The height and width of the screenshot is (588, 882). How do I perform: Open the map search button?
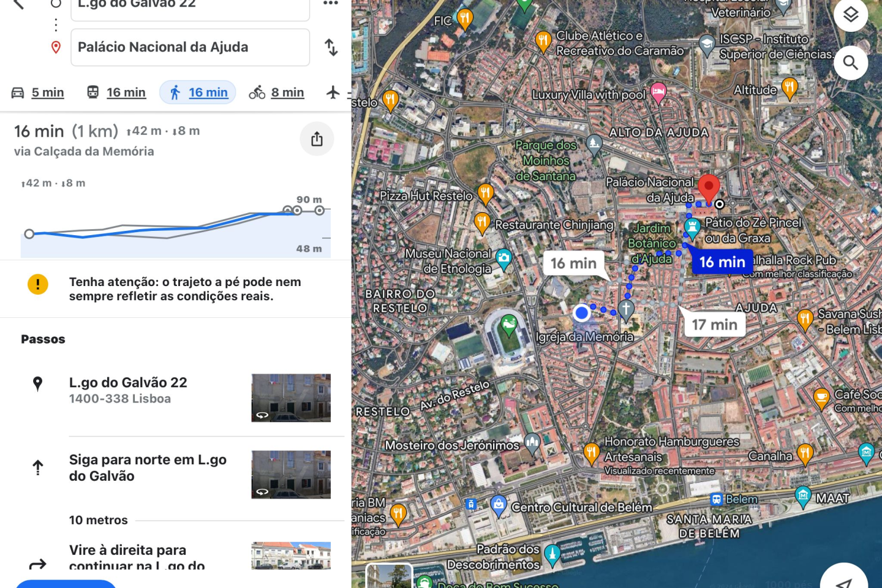pos(851,62)
